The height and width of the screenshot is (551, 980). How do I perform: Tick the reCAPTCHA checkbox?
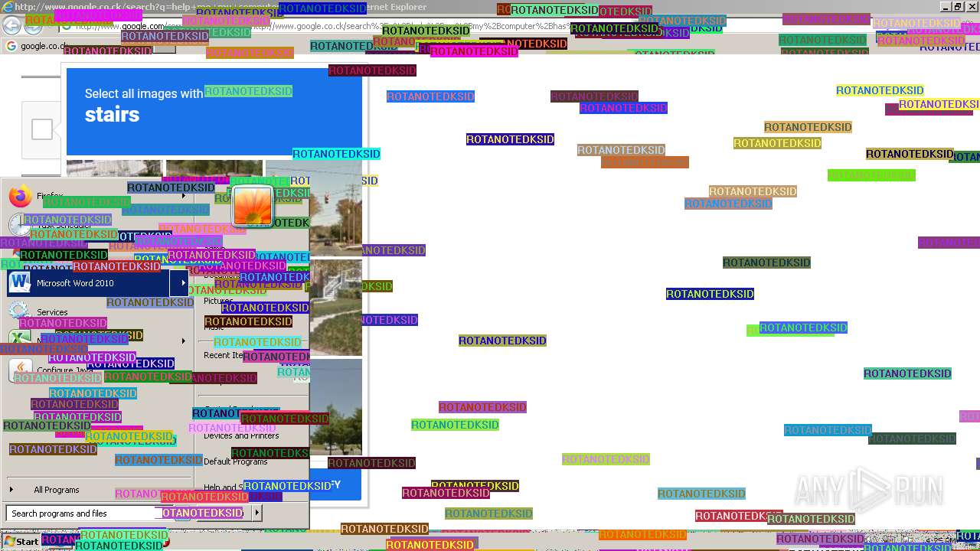tap(42, 129)
